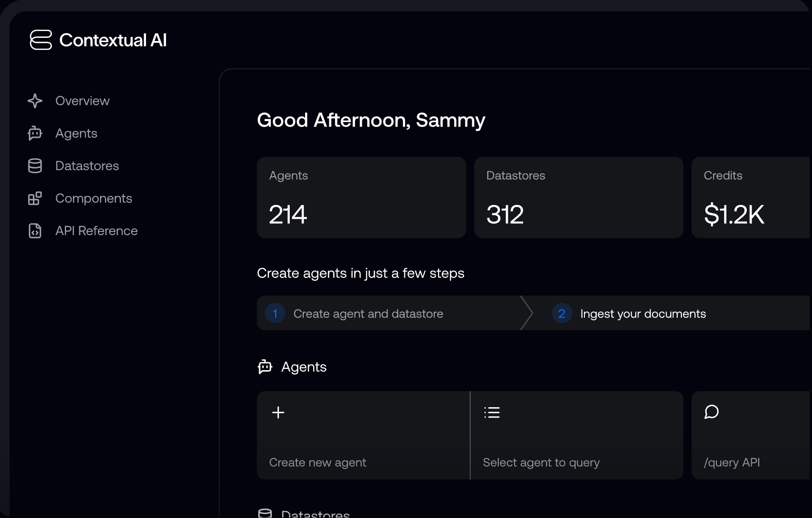
Task: Click the Overview sparkle icon
Action: coord(35,101)
